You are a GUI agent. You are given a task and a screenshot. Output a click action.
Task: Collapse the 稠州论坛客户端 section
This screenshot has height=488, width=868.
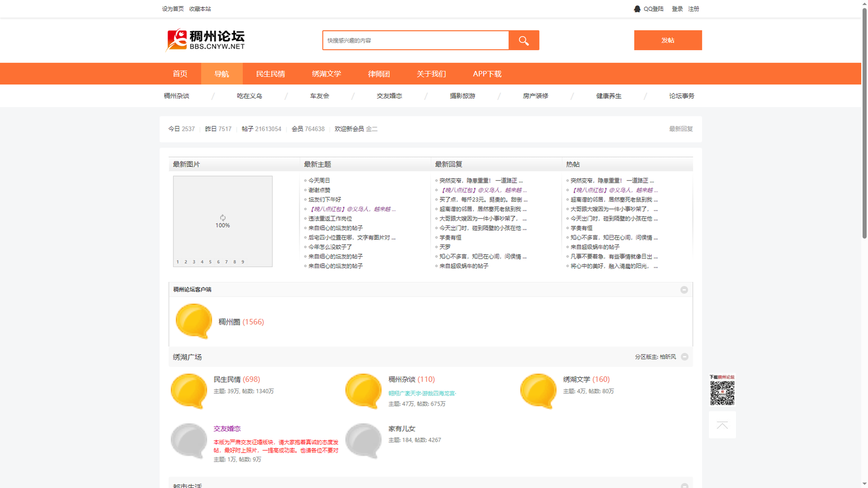(x=684, y=290)
